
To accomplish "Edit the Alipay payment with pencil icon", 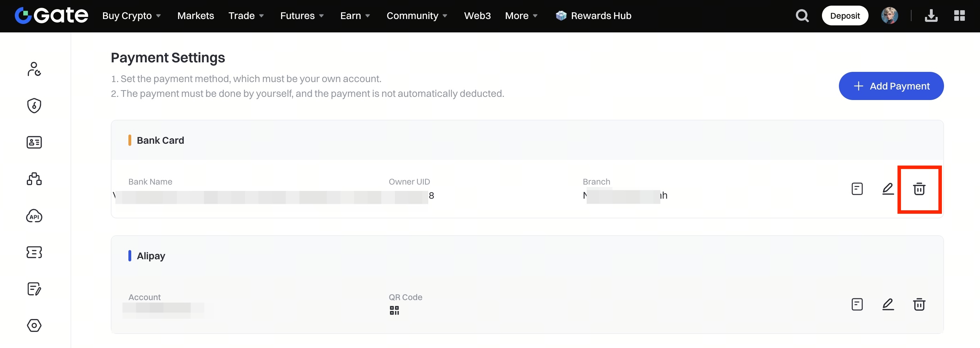I will coord(888,304).
